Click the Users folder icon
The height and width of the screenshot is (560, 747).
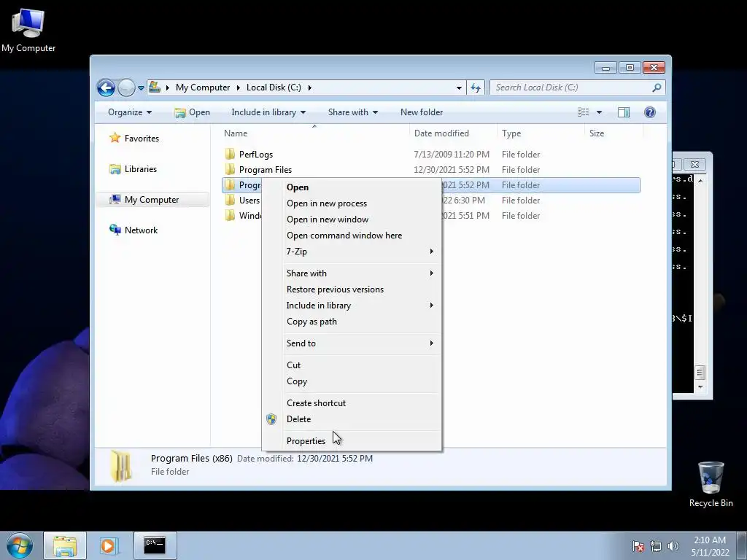pos(230,200)
